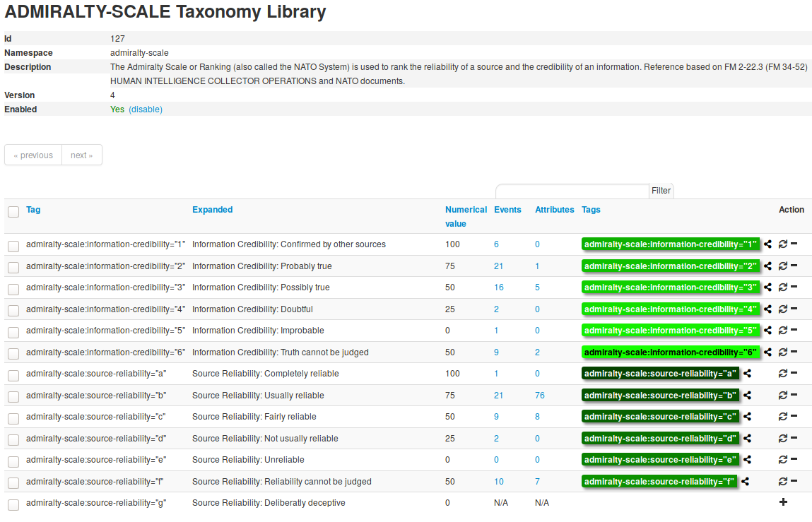
Task: Click plus icon for source-reliability="g" row
Action: (783, 502)
